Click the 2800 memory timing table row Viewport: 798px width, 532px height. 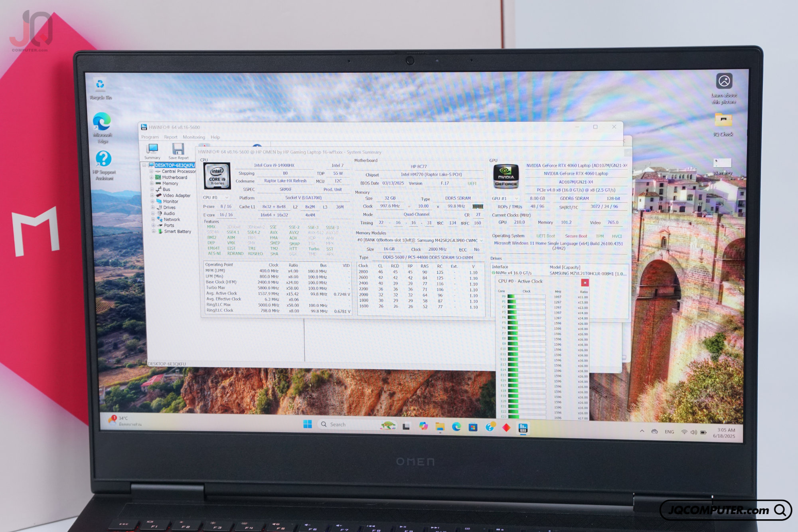419,272
